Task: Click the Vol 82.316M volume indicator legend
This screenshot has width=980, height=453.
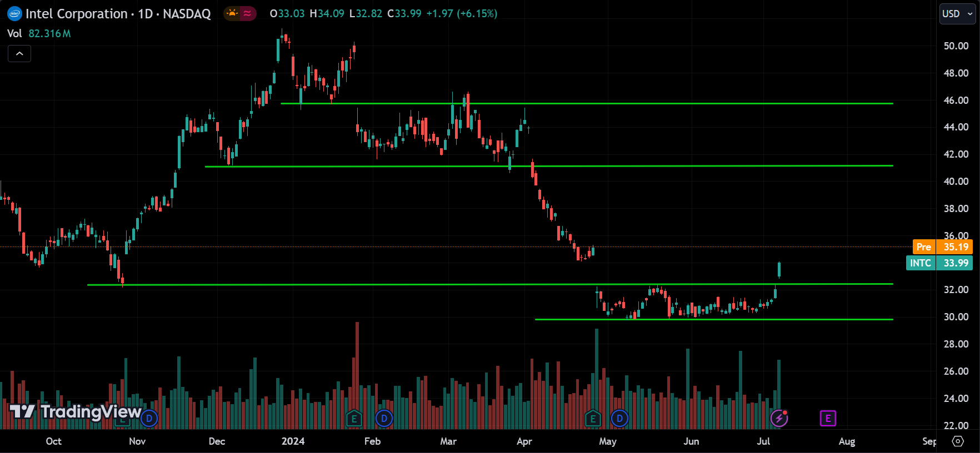Action: point(39,33)
